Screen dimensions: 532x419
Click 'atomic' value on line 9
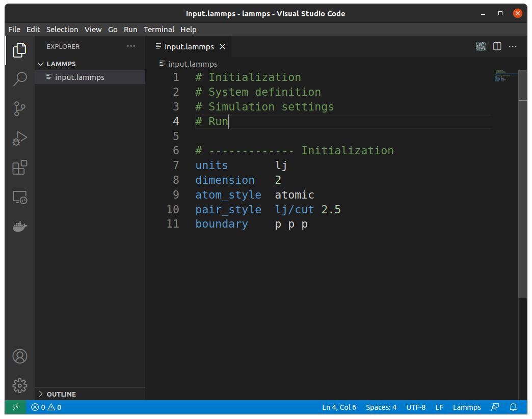click(295, 195)
